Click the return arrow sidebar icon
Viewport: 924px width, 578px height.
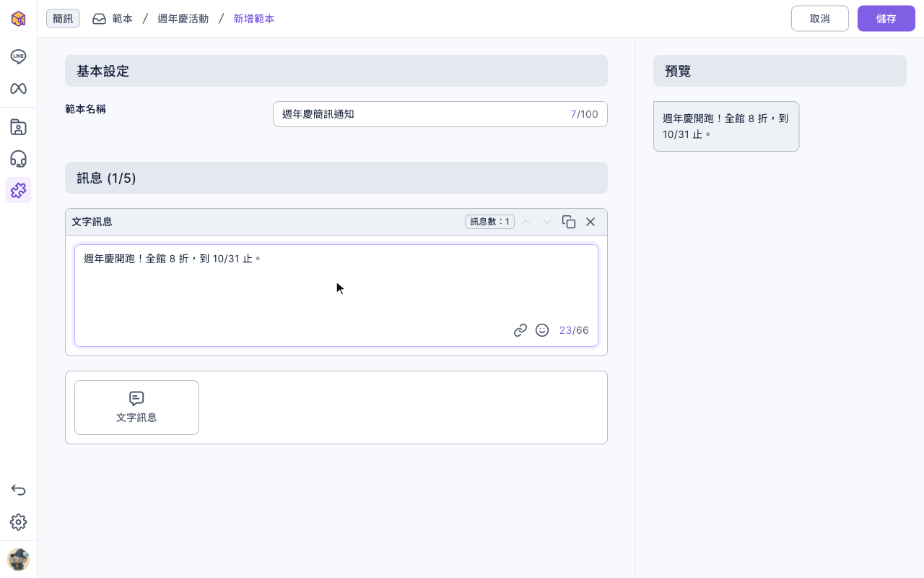(18, 490)
